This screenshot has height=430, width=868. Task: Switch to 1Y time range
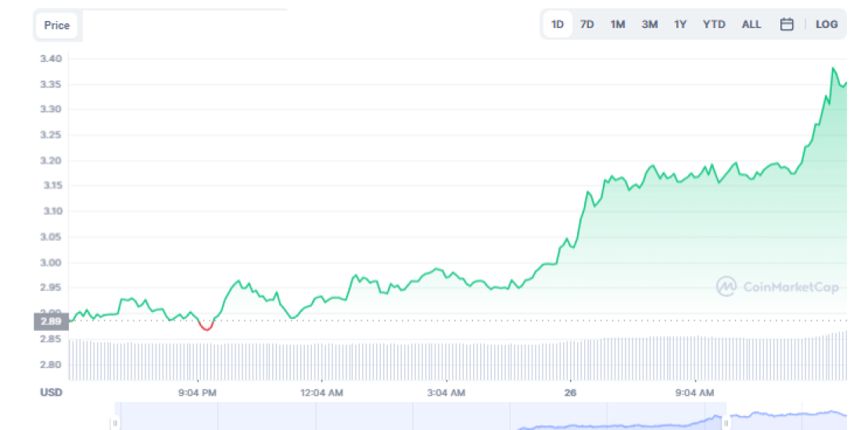pos(680,24)
